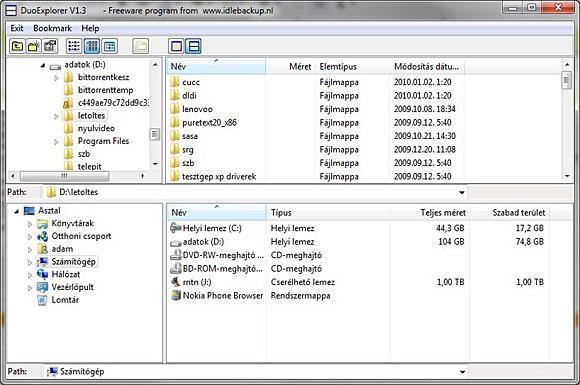Click the folder tree horizontal scroll-right arrow
This screenshot has width=580, height=385.
(x=143, y=176)
